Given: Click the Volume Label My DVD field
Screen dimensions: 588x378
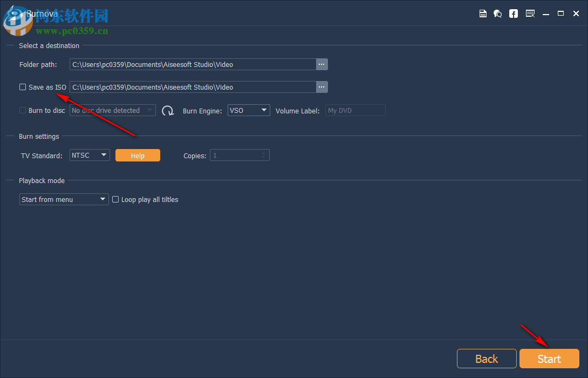Looking at the screenshot, I should pyautogui.click(x=355, y=110).
